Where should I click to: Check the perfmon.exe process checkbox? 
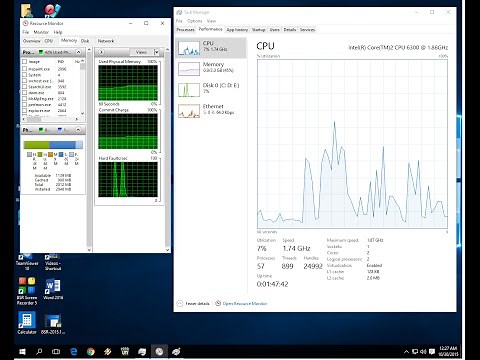[x=24, y=105]
